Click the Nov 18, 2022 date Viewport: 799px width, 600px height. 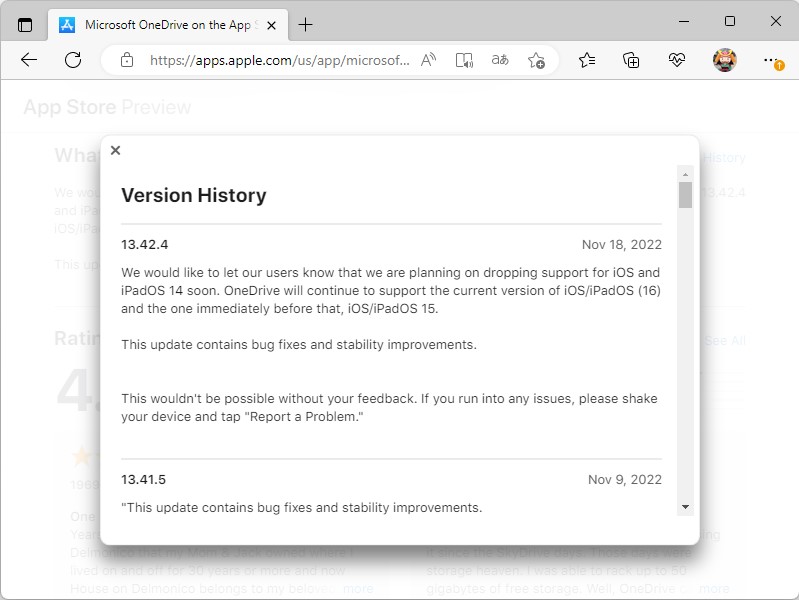click(622, 245)
